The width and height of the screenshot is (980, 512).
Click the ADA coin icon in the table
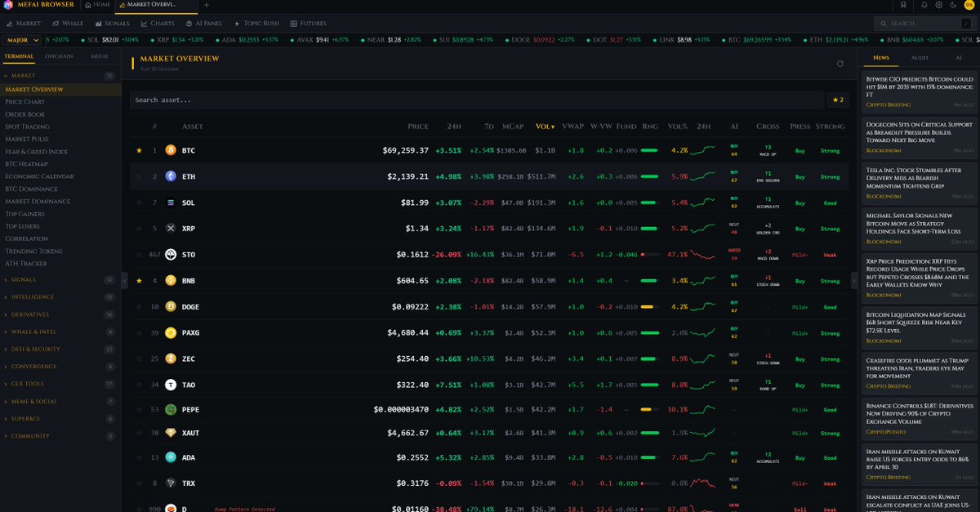[171, 458]
